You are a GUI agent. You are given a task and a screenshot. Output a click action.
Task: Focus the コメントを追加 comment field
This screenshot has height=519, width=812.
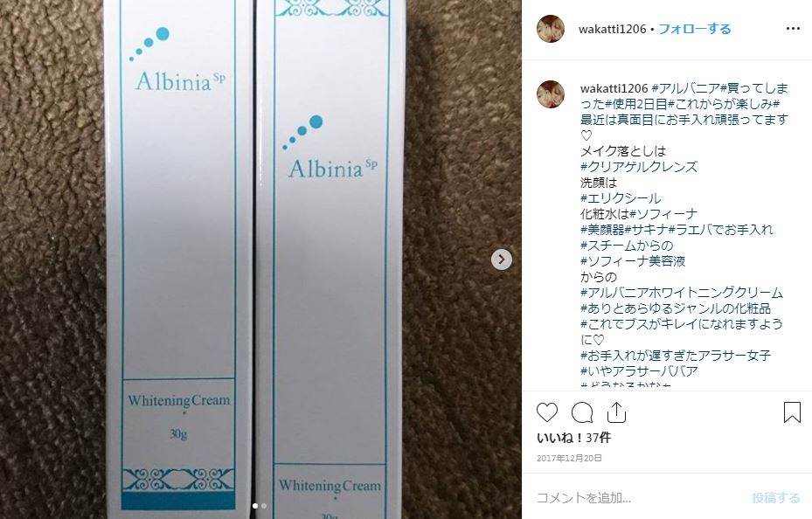(x=640, y=498)
